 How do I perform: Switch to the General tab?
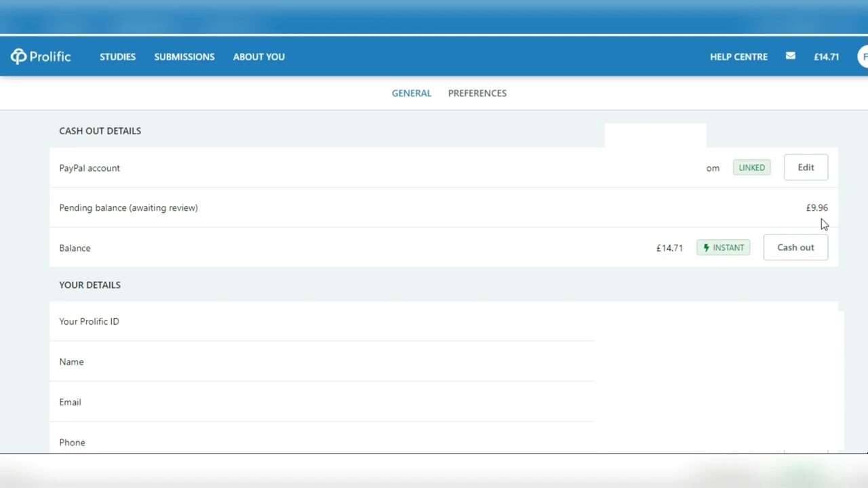pyautogui.click(x=412, y=94)
